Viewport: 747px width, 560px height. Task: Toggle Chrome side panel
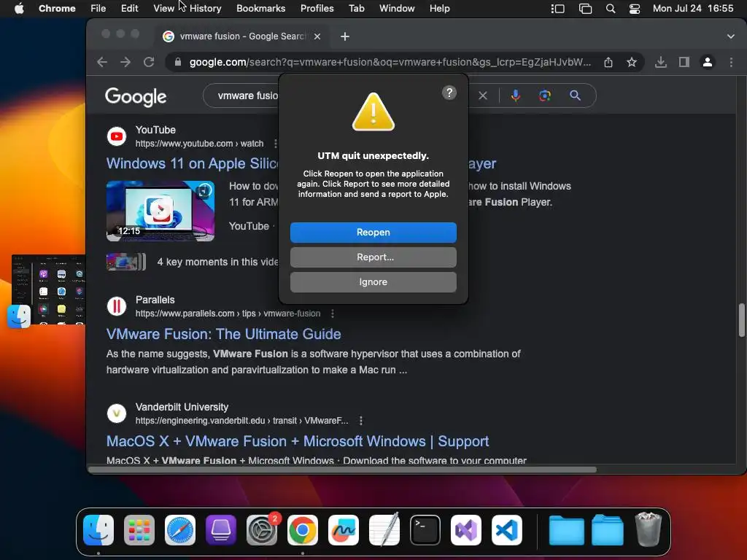pos(684,62)
